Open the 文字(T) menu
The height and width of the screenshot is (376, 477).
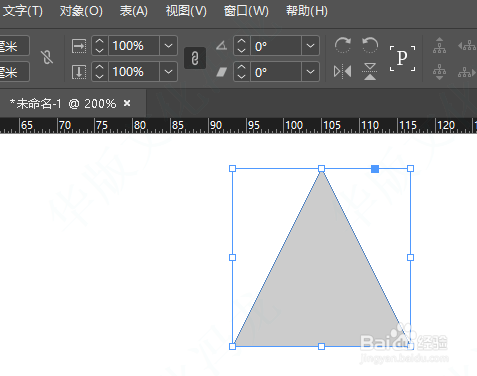pos(22,11)
